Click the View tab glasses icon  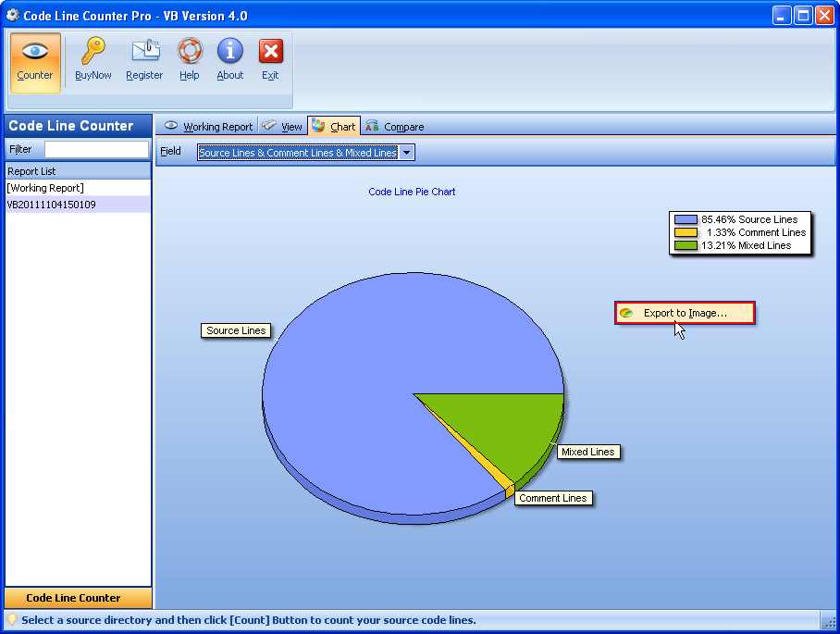click(269, 125)
